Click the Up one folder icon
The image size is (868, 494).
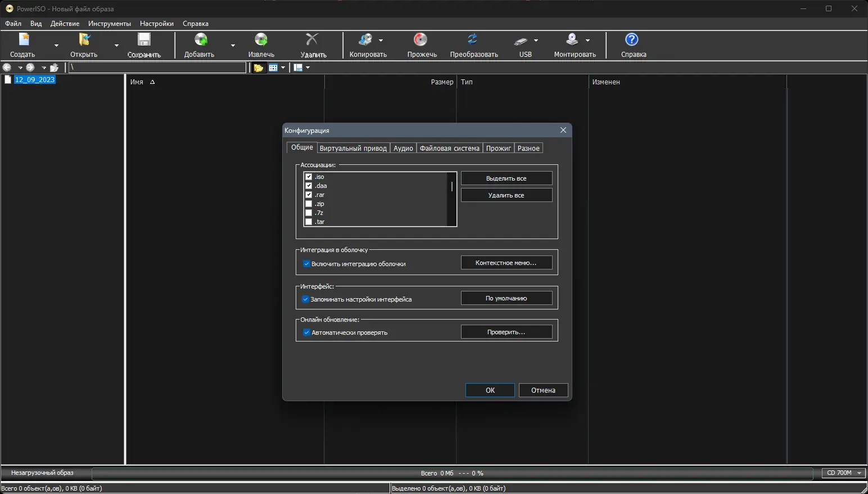54,68
